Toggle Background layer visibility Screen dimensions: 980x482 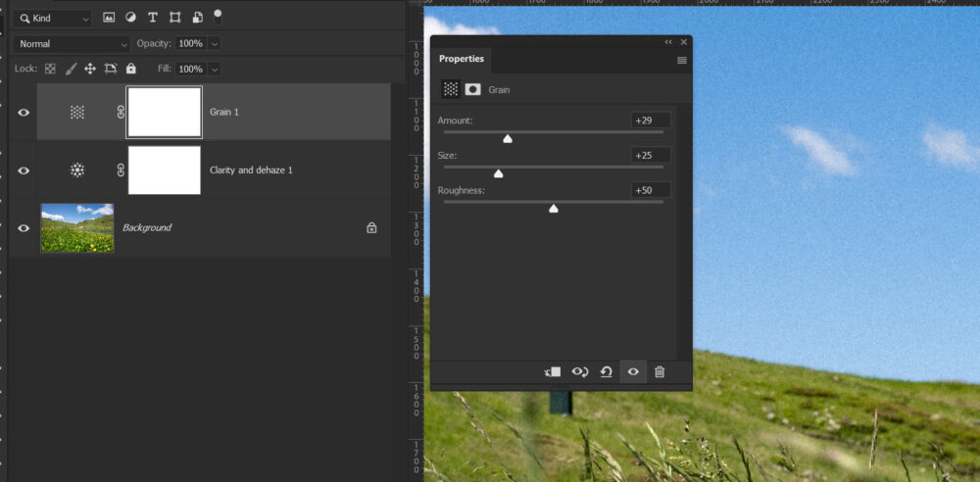pos(24,228)
